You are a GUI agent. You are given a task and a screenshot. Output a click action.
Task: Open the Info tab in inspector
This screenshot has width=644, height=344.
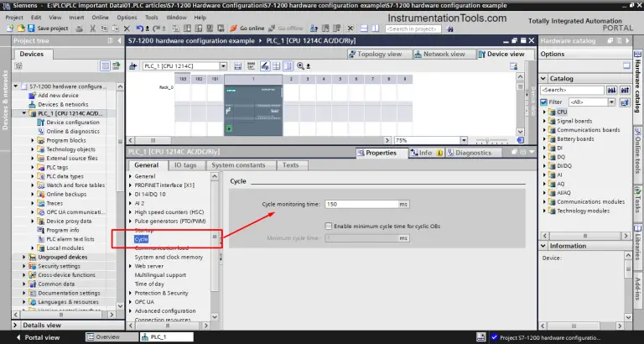point(426,153)
